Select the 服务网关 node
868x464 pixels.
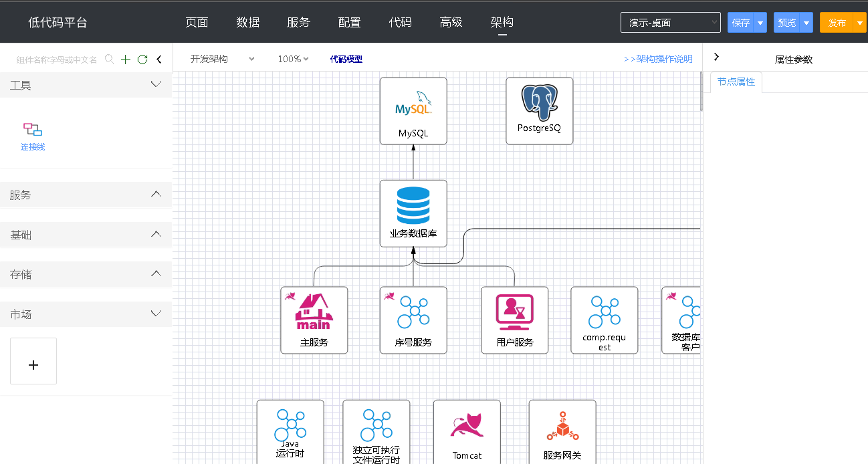click(562, 431)
